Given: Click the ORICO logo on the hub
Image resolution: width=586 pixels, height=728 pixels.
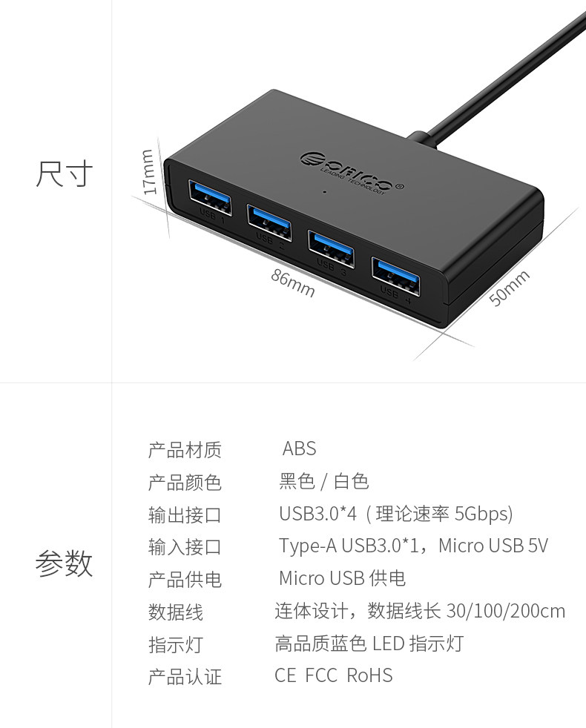Looking at the screenshot, I should coord(352,173).
